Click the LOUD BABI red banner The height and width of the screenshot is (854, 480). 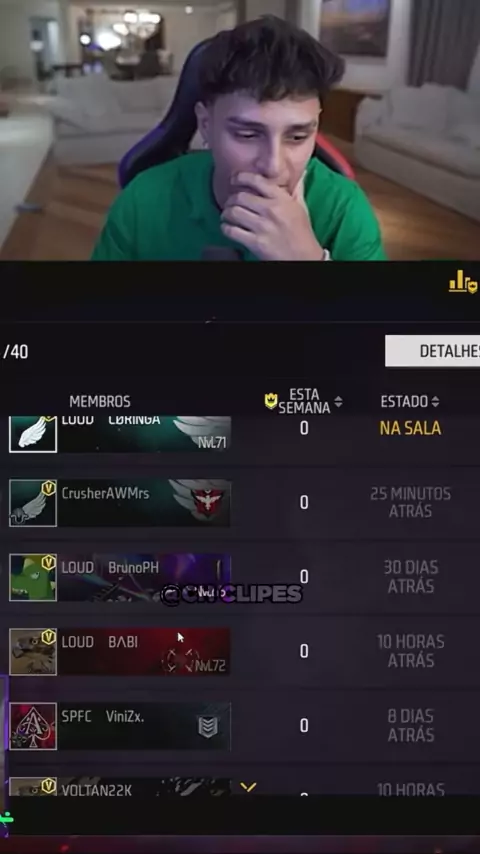pos(144,652)
